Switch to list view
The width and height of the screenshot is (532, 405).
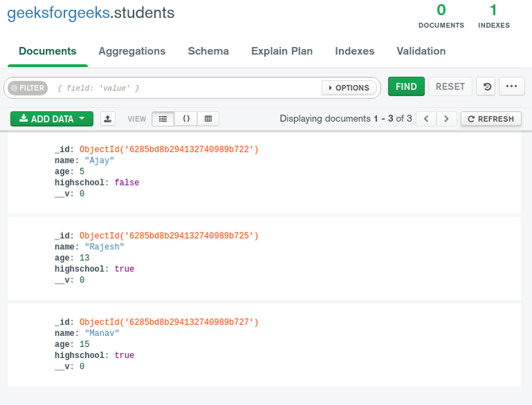coord(163,119)
